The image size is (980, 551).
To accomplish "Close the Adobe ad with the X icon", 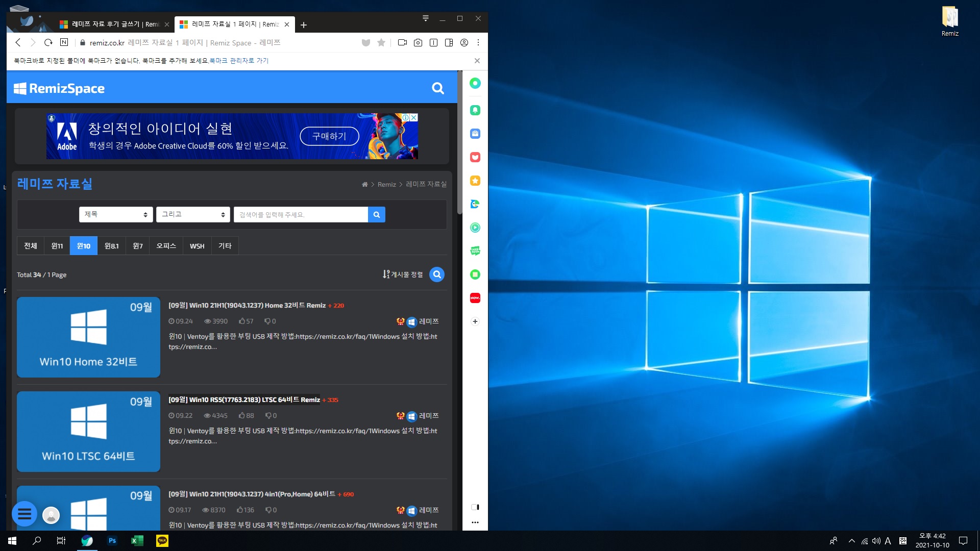I will click(414, 117).
